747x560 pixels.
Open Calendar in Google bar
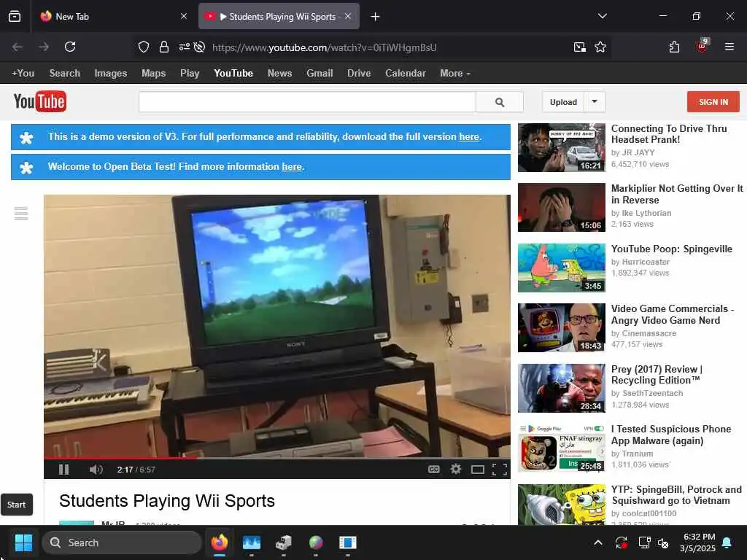[406, 74]
